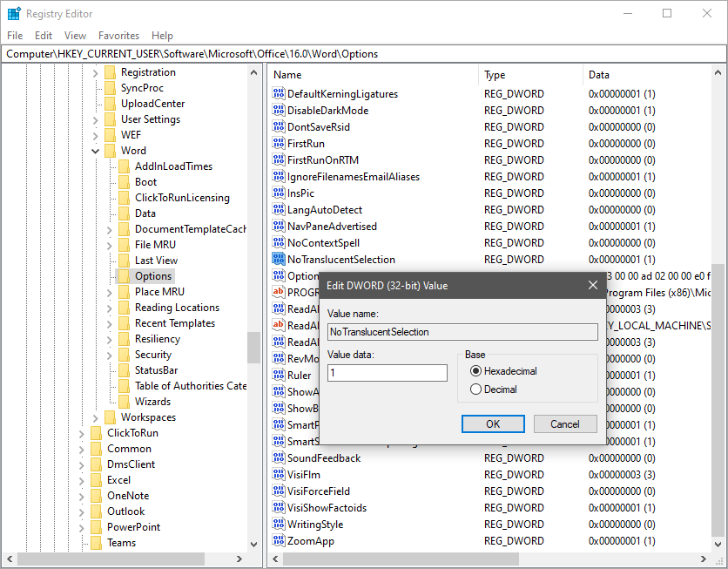The height and width of the screenshot is (569, 728).
Task: Click the DWORD icon beside WritingStyle
Action: (x=279, y=525)
